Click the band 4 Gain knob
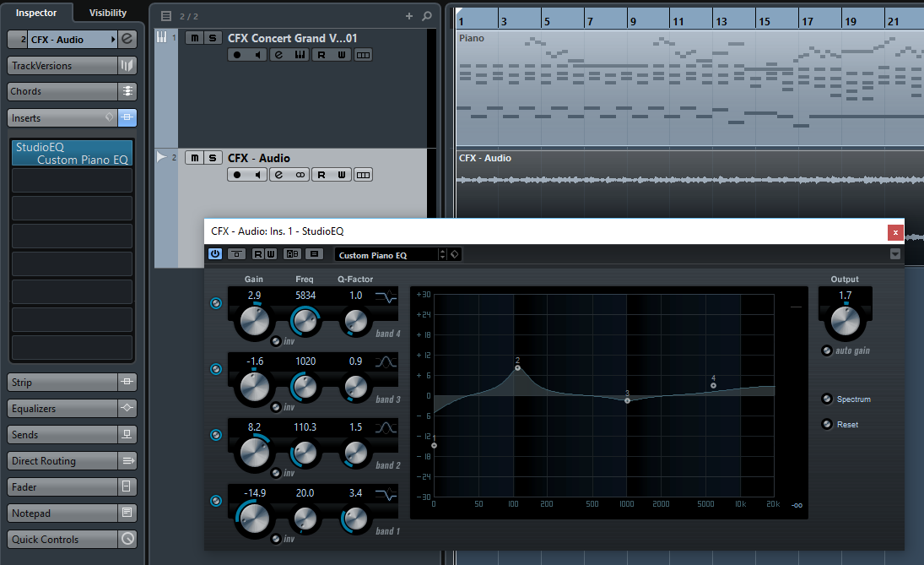 (255, 322)
